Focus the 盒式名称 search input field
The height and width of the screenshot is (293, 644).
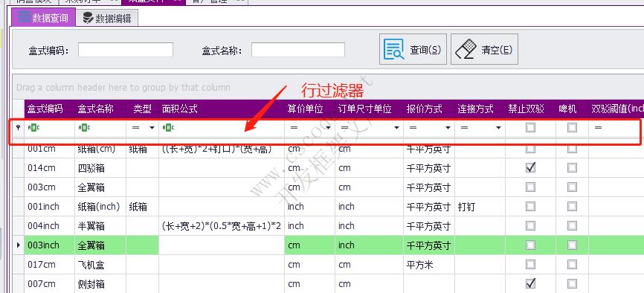click(298, 50)
